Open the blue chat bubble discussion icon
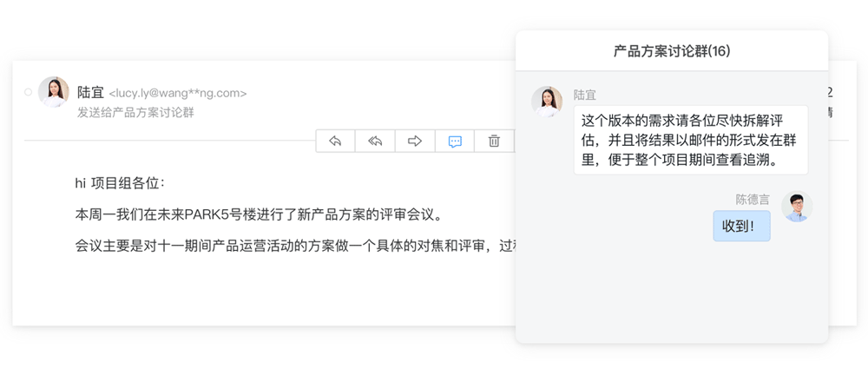Viewport: 868px width, 369px height. tap(455, 142)
